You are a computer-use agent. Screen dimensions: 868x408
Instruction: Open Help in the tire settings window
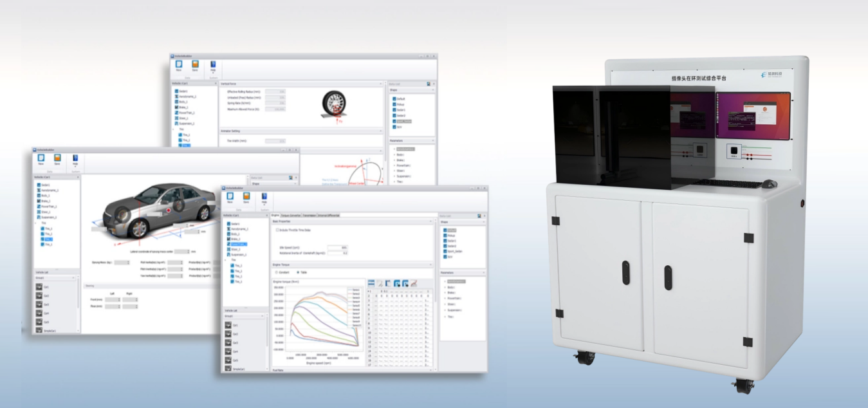[x=213, y=67]
